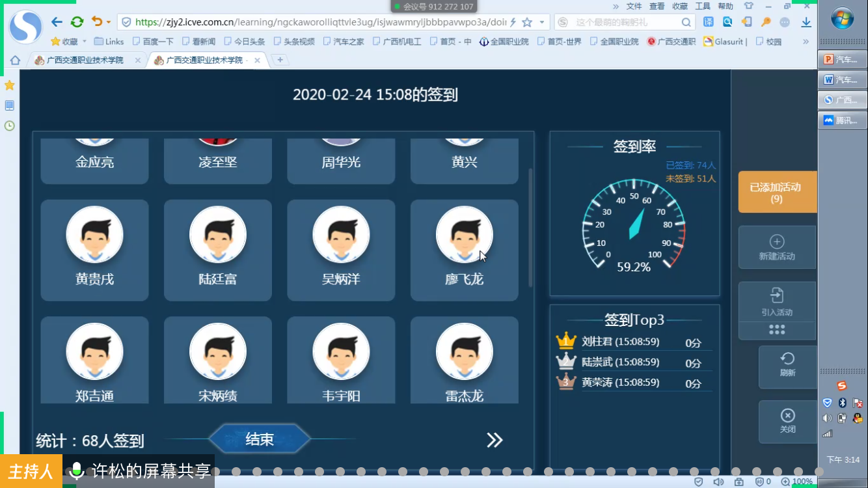Viewport: 868px width, 488px height.
Task: Click the double-arrow next page icon
Action: click(495, 441)
